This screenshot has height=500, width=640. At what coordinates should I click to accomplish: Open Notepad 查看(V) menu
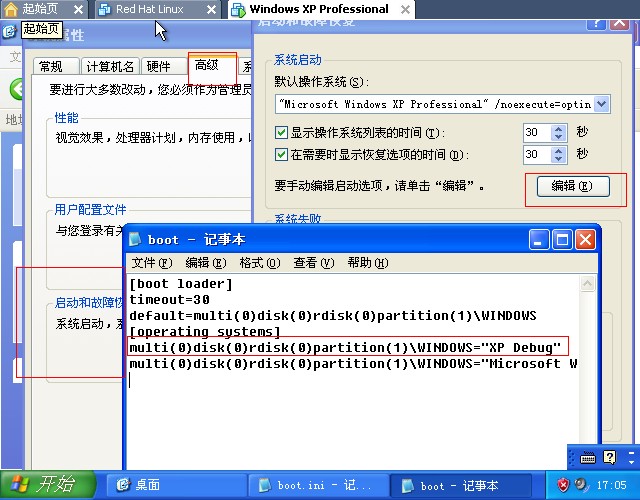[313, 262]
